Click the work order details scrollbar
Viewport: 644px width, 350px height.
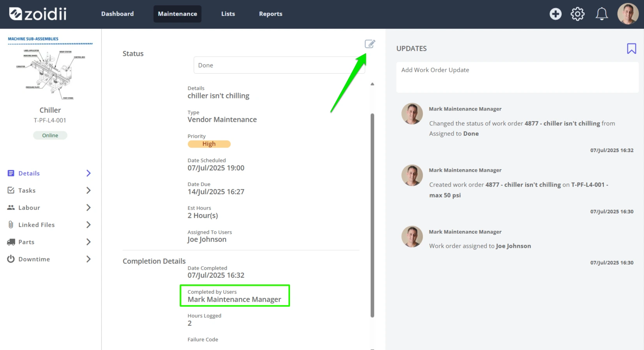coord(372,215)
